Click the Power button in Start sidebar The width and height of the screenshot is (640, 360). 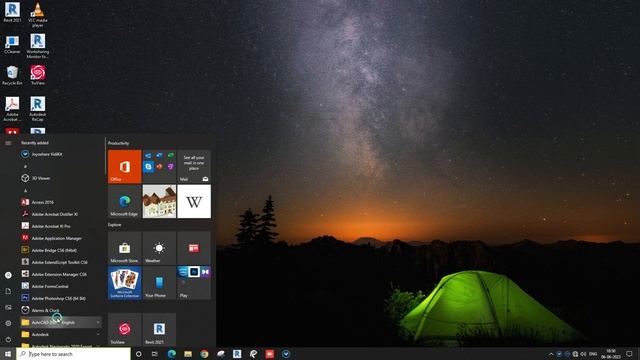[8, 339]
